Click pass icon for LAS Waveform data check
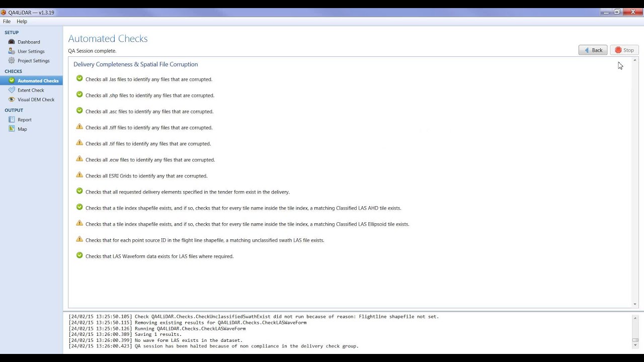Screen dimensions: 644x362 click(79, 255)
